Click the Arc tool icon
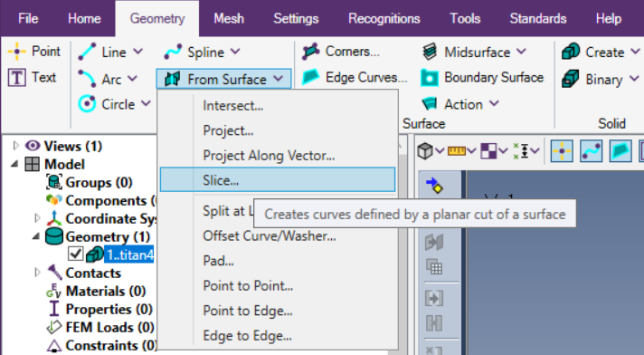This screenshot has width=644, height=355. coord(87,79)
